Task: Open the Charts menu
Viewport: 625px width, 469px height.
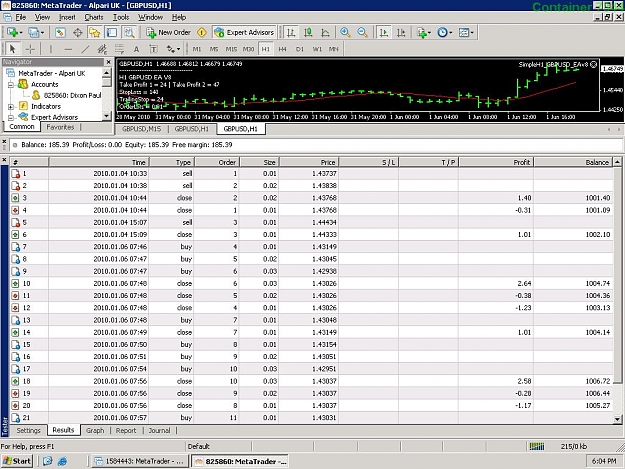Action: pyautogui.click(x=94, y=17)
